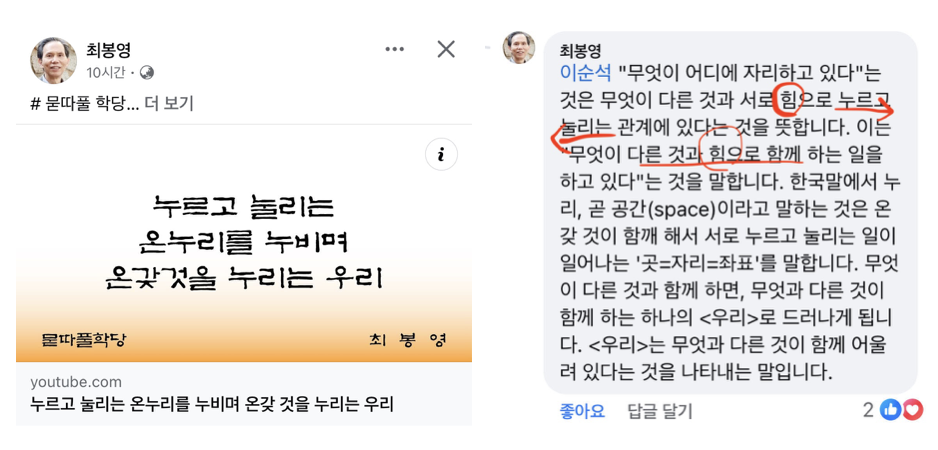Click 답글 달기 to reply

pyautogui.click(x=660, y=411)
